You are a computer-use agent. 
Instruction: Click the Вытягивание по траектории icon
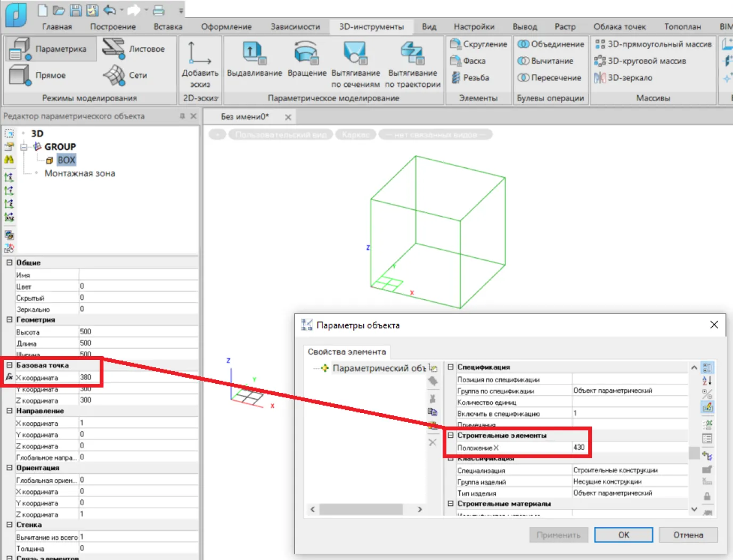412,53
